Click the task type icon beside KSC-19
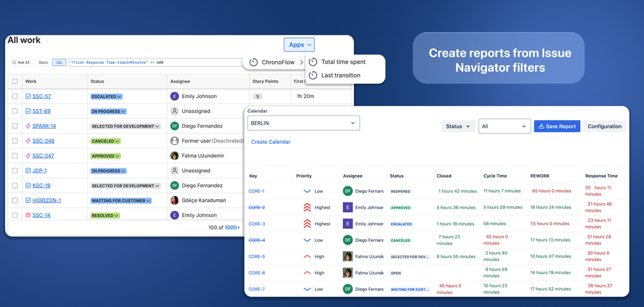Image resolution: width=644 pixels, height=307 pixels. tap(28, 185)
